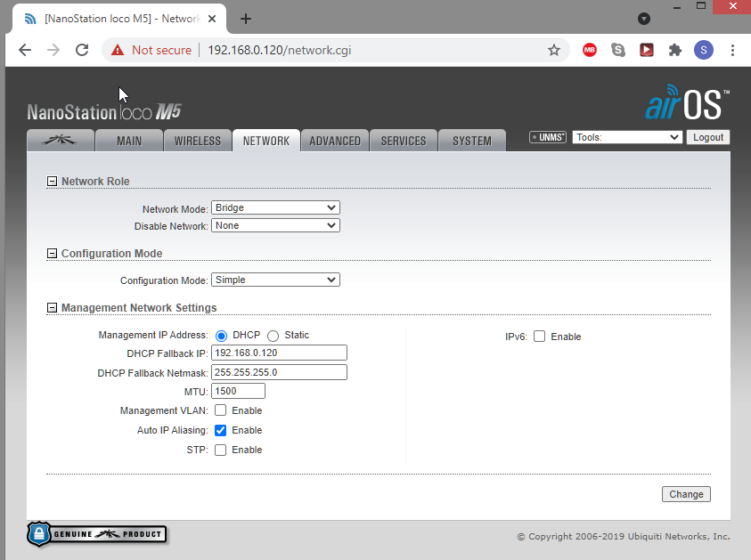The width and height of the screenshot is (751, 560).
Task: Open the Chrome three-dot menu
Action: point(732,50)
